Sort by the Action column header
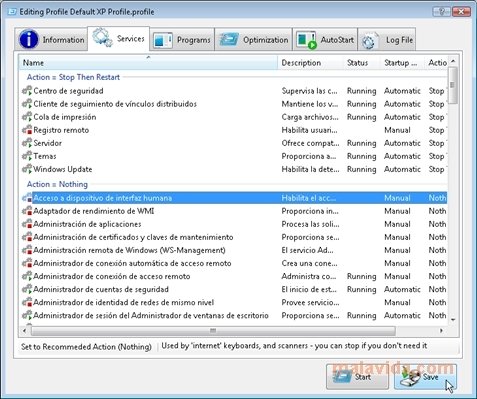477x399 pixels. click(436, 63)
